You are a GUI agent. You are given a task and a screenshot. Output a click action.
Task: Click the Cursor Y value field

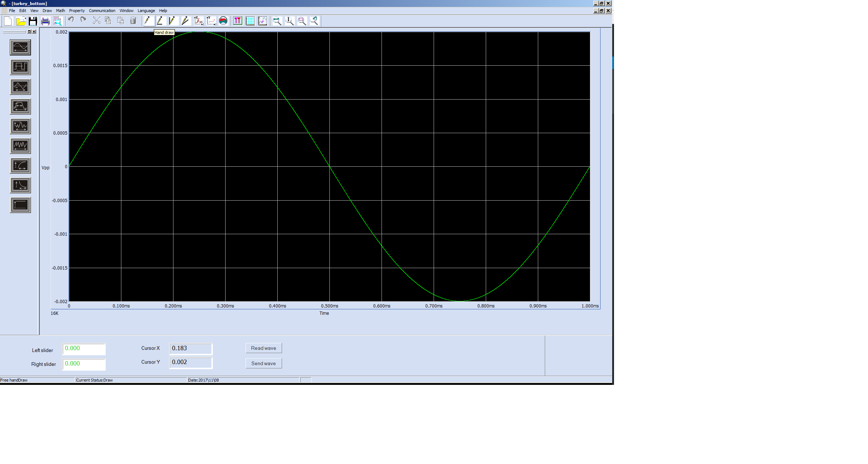[191, 363]
